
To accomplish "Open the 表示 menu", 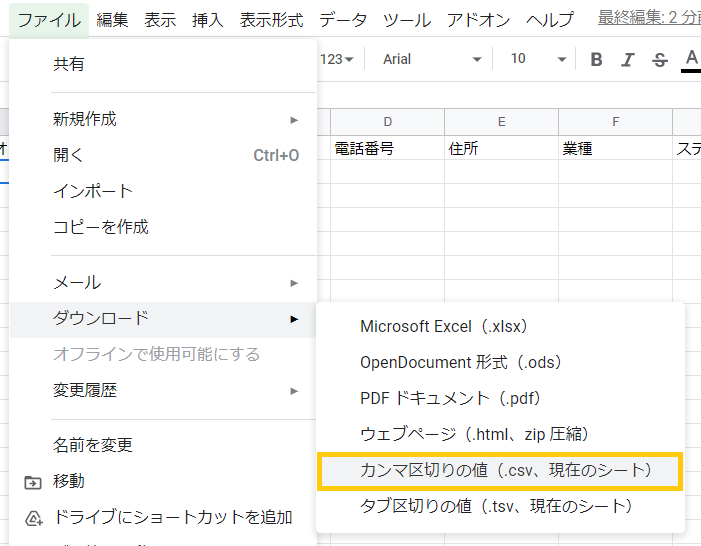I will point(160,20).
